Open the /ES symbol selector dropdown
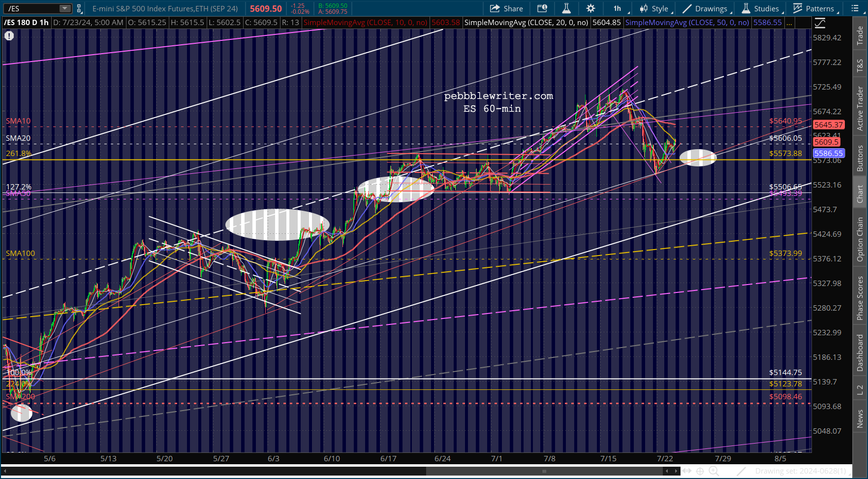Viewport: 868px width, 479px height. 65,8
